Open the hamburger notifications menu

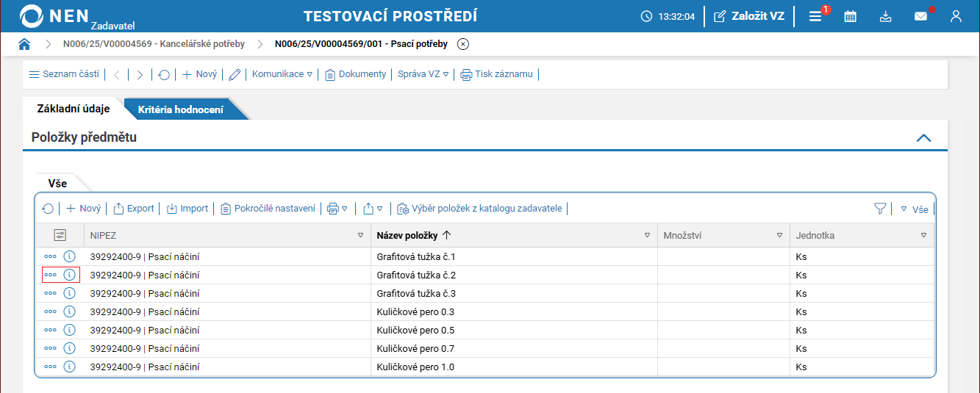[x=815, y=16]
